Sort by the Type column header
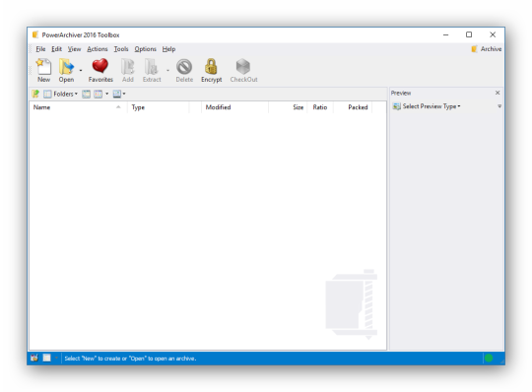Screen dimensions: 532x392 (x=158, y=107)
